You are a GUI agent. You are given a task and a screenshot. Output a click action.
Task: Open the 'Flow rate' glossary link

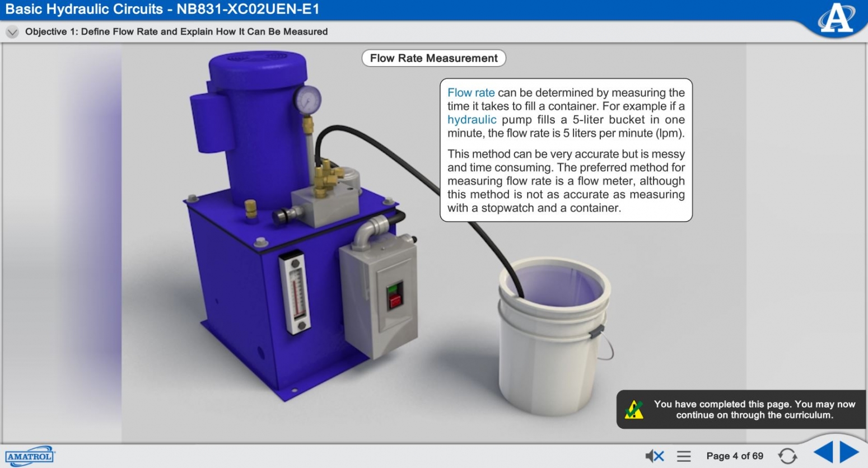pyautogui.click(x=470, y=93)
